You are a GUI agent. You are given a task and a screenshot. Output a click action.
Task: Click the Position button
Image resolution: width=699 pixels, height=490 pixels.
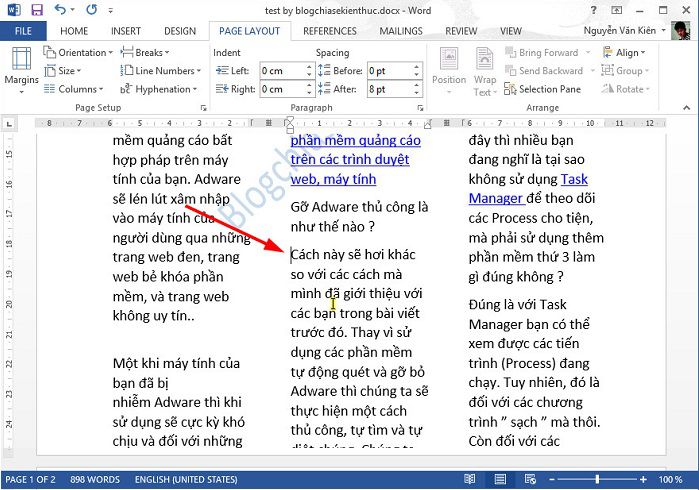[x=449, y=71]
